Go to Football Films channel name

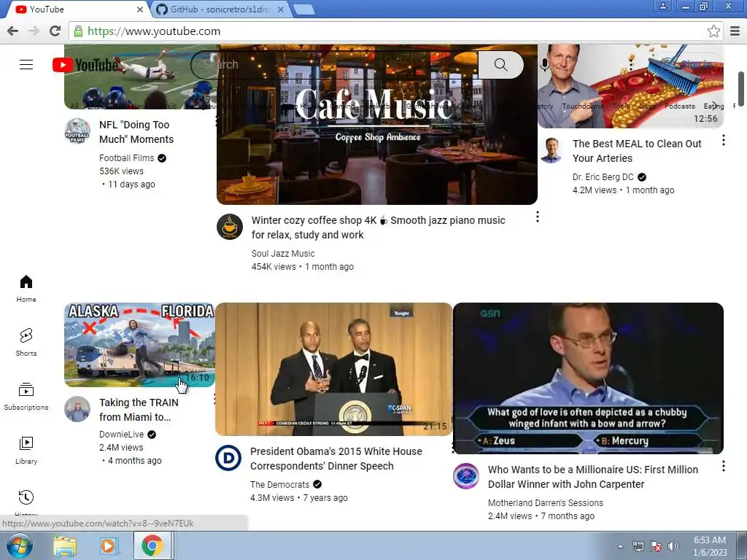pos(127,158)
